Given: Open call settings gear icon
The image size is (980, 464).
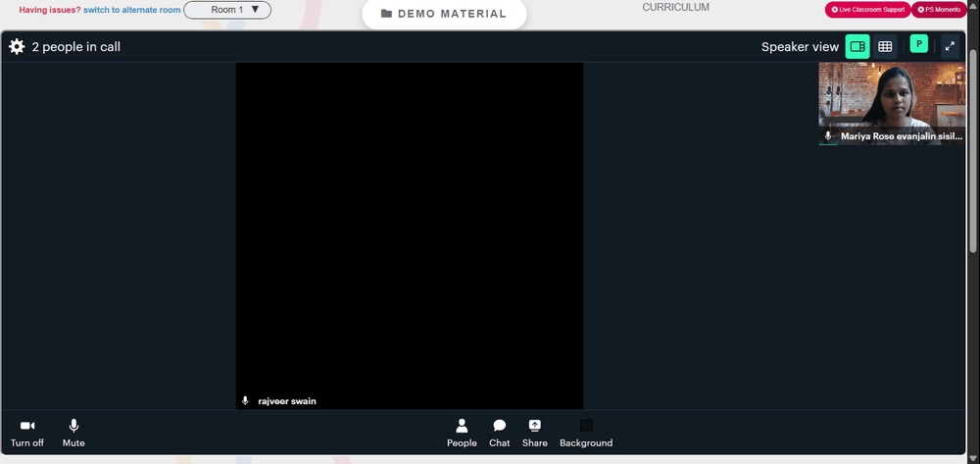Looking at the screenshot, I should (17, 47).
